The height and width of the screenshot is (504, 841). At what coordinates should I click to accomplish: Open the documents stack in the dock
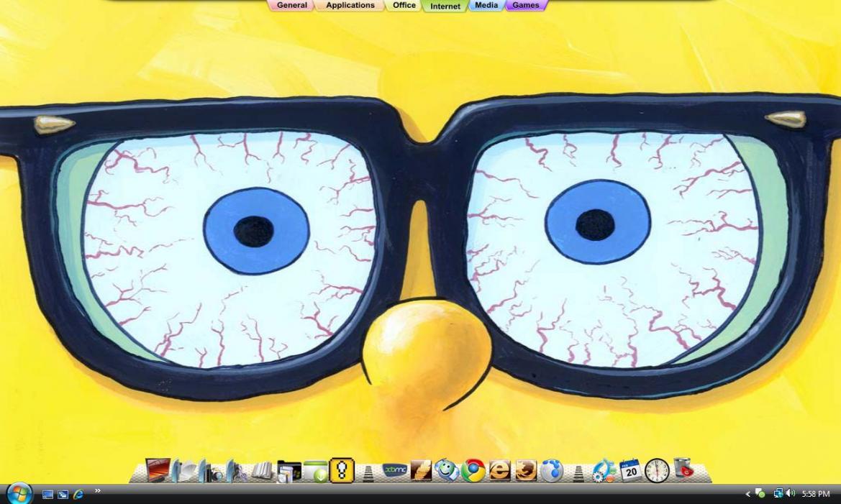point(184,471)
